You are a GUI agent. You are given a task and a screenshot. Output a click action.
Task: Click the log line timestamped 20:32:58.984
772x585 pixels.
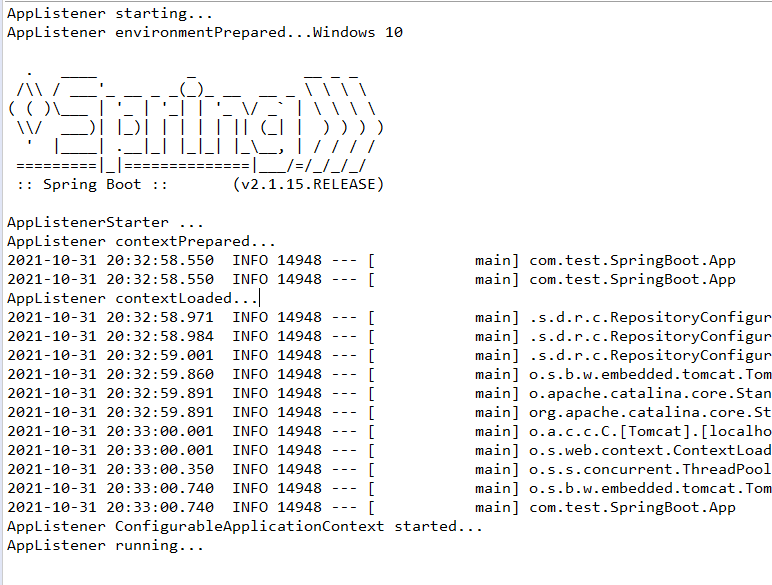[389, 336]
